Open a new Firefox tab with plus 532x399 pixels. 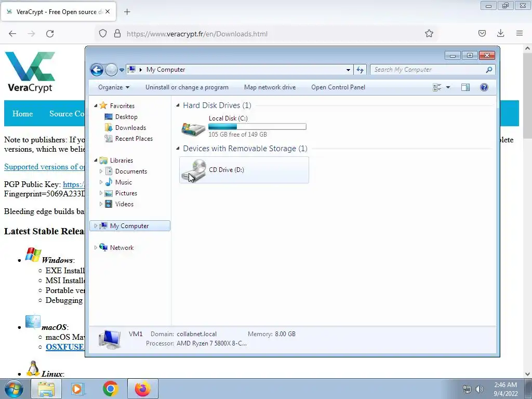pyautogui.click(x=127, y=12)
